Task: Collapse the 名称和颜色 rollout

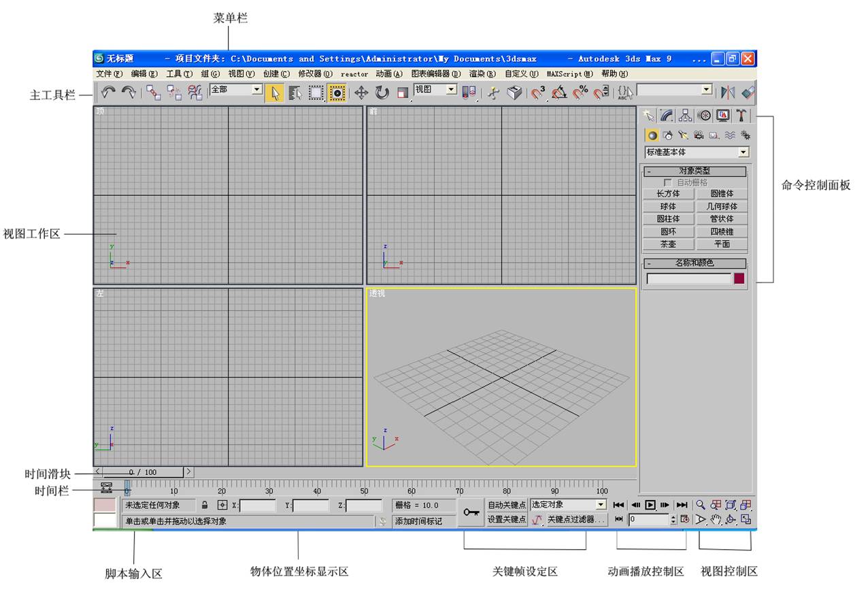Action: pos(695,263)
